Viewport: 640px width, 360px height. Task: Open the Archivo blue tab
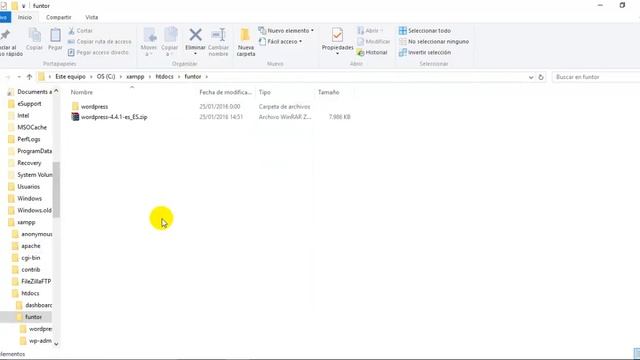tap(4, 17)
